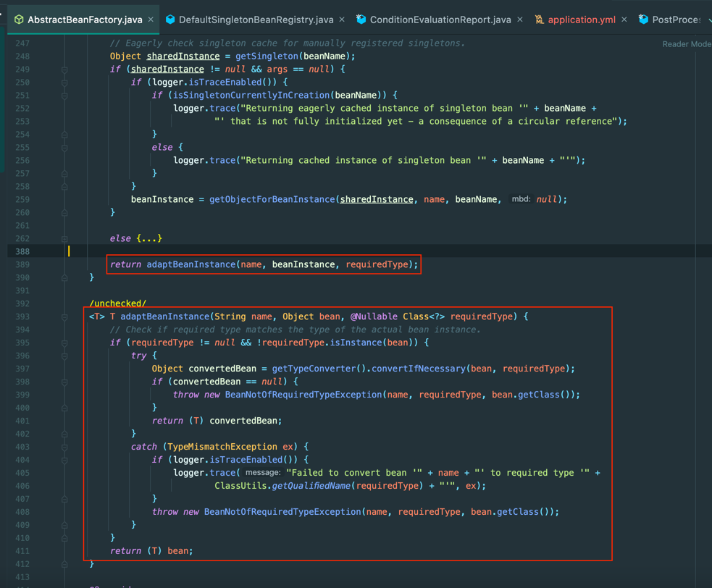Screen dimensions: 712x588
Task: Click BeanNotOfRequiredTypeException on line 408
Action: (x=282, y=512)
